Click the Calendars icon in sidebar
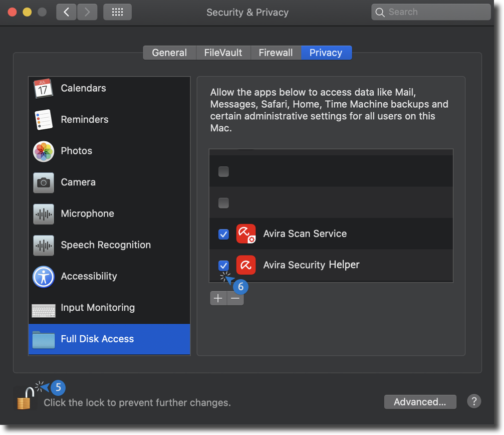 (x=43, y=88)
